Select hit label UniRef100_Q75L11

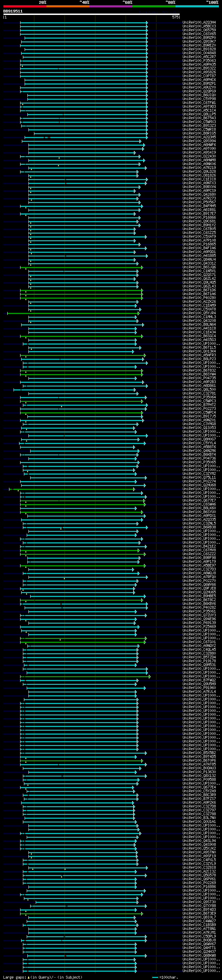click(199, 477)
